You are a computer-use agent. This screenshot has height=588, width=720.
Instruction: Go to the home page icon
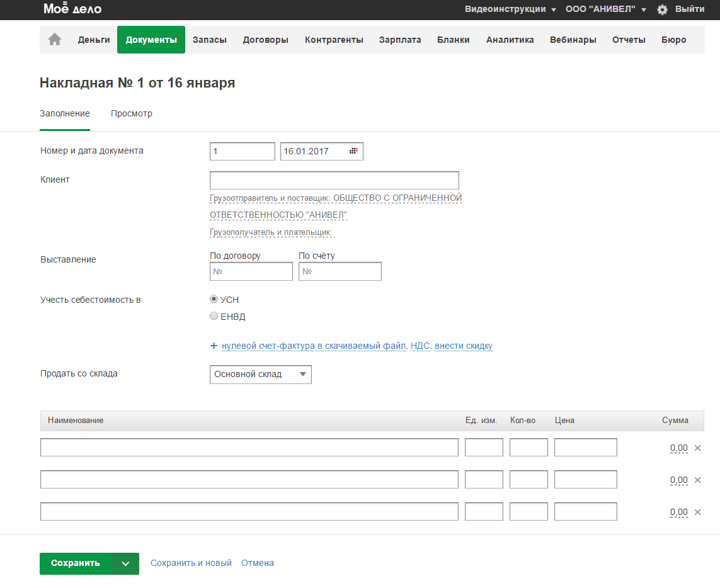pyautogui.click(x=55, y=40)
